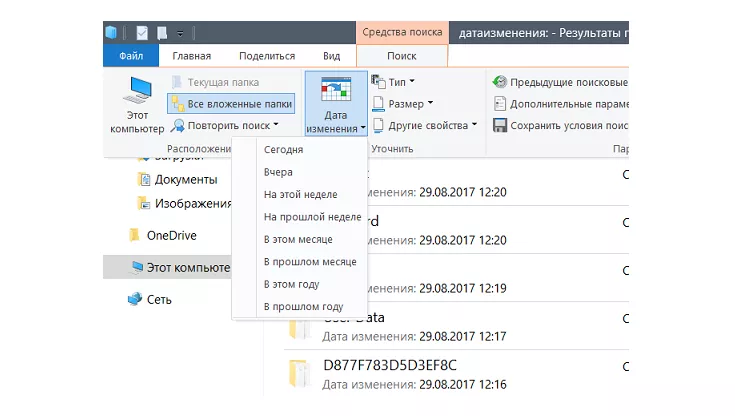Switch to Вид ribbon tab
735x416 pixels.
pyautogui.click(x=331, y=56)
